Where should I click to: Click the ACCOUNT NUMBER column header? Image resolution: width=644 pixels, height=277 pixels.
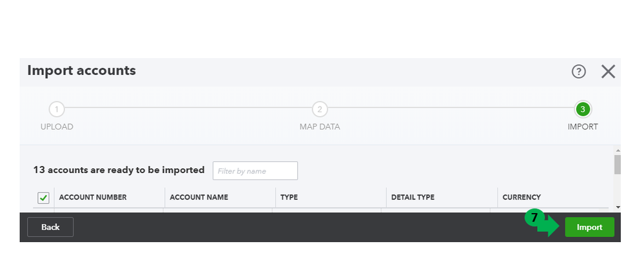93,198
